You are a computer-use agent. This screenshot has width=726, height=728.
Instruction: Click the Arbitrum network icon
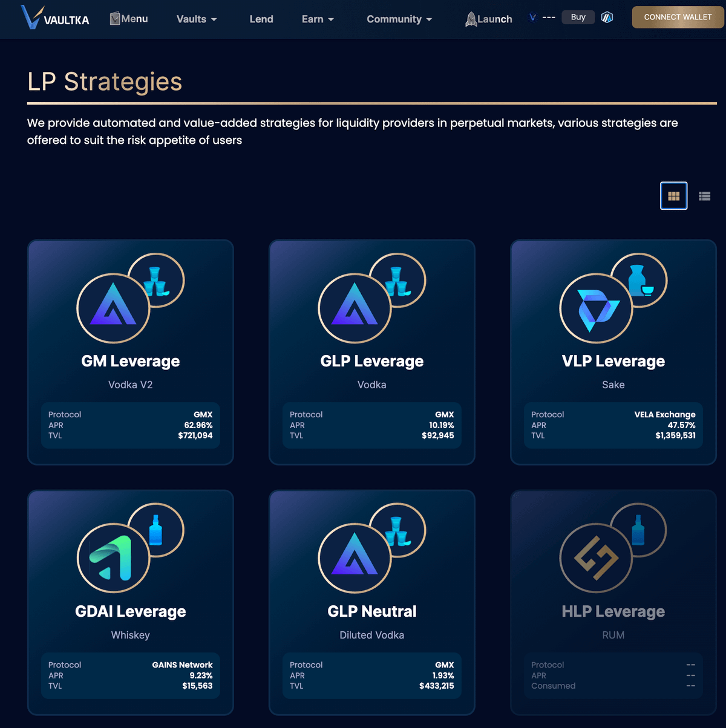click(607, 18)
